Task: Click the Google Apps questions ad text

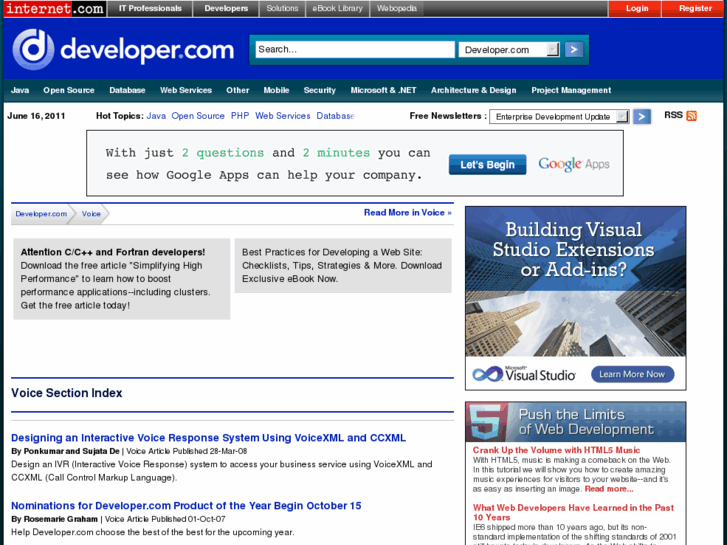Action: click(x=268, y=164)
